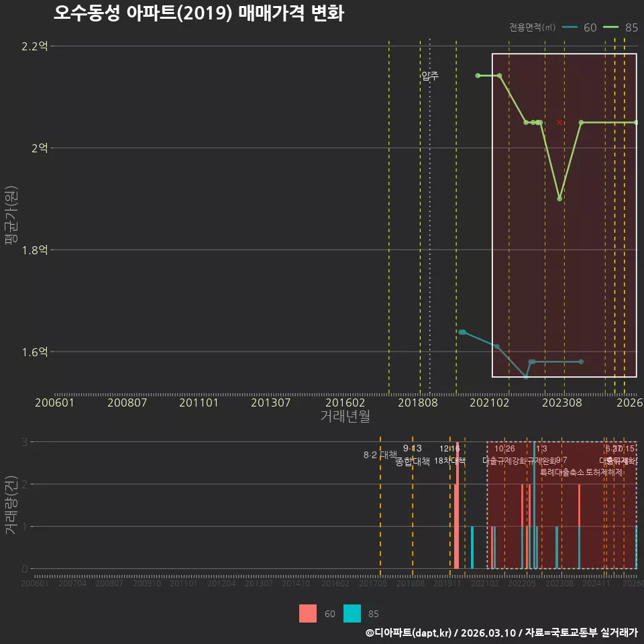Click the 1·3 policy date annotation
Screen dimensions: 644x644
click(x=542, y=449)
